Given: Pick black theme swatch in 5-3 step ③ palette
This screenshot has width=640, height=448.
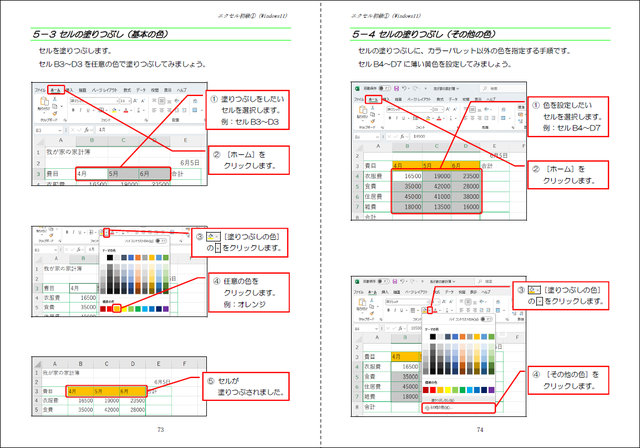Looking at the screenshot, I should (x=110, y=257).
